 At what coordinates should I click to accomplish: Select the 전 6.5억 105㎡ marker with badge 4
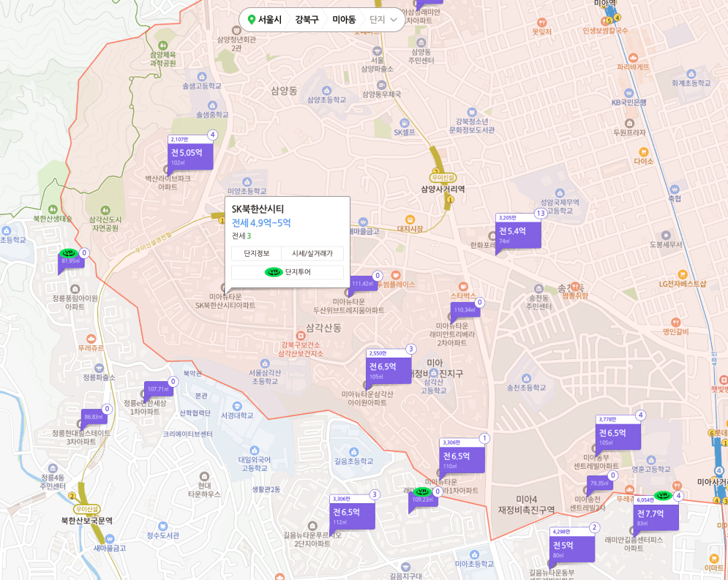pos(618,436)
